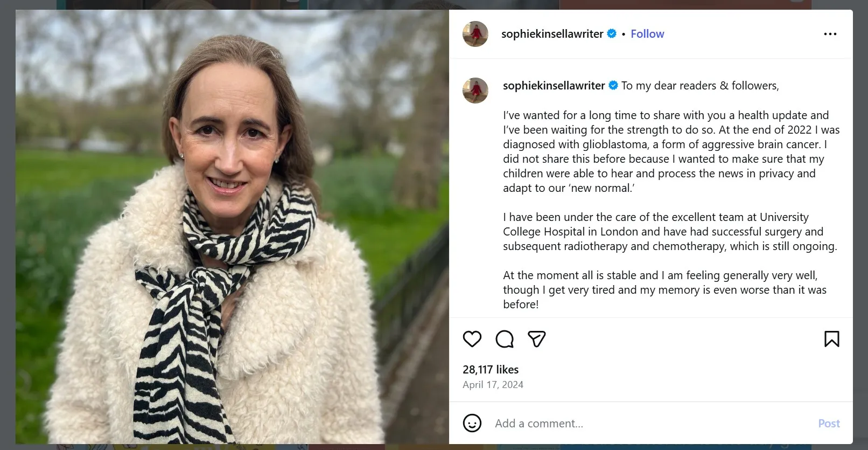
Task: Click the avatar beside the caption text
Action: point(475,90)
